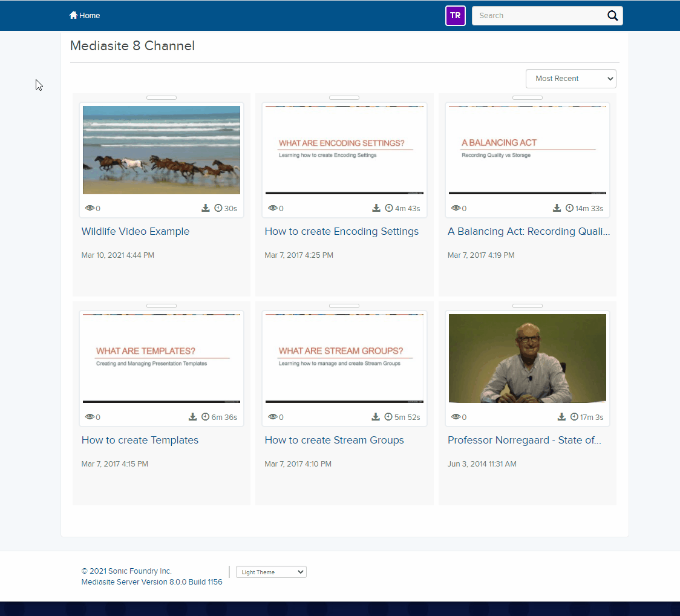Click the Wildlife horses video thumbnail
This screenshot has height=616, width=680.
click(x=162, y=150)
